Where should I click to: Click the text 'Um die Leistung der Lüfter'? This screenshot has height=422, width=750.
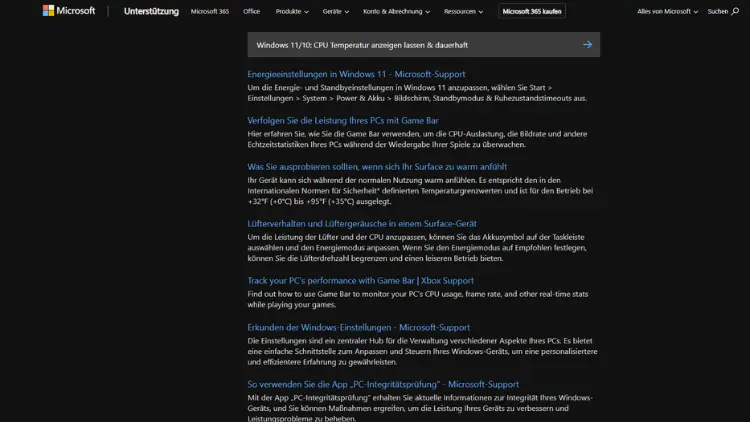417,247
